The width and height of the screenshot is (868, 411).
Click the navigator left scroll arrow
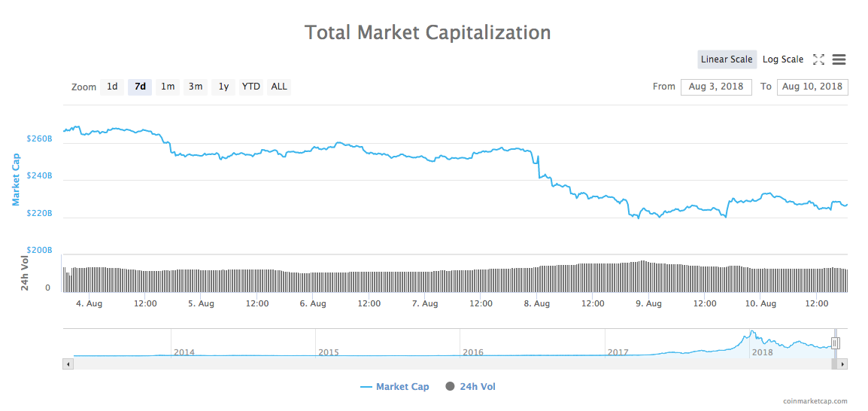68,364
